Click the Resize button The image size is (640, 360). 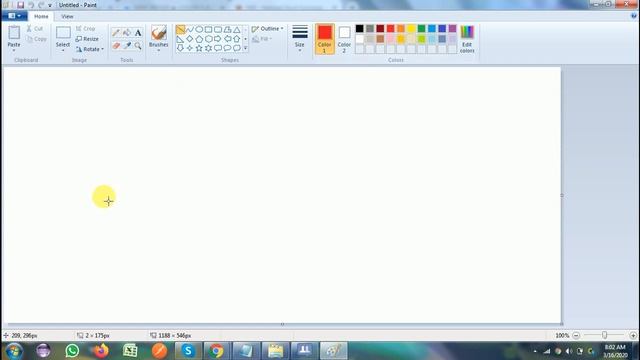pos(87,39)
